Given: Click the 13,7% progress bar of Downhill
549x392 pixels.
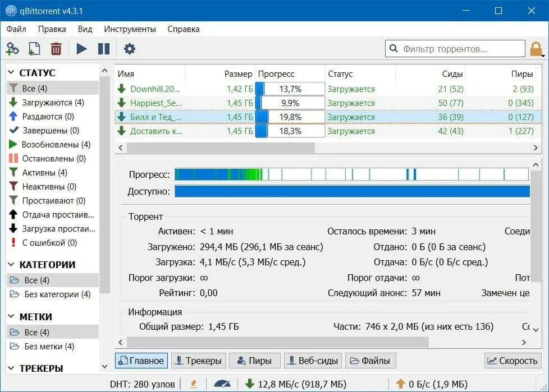Looking at the screenshot, I should tap(290, 89).
